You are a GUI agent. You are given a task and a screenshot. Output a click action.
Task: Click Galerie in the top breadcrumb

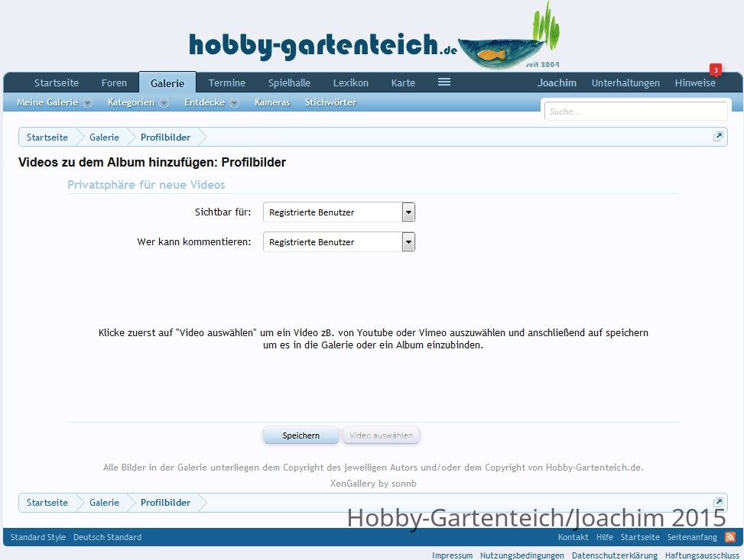(x=104, y=137)
